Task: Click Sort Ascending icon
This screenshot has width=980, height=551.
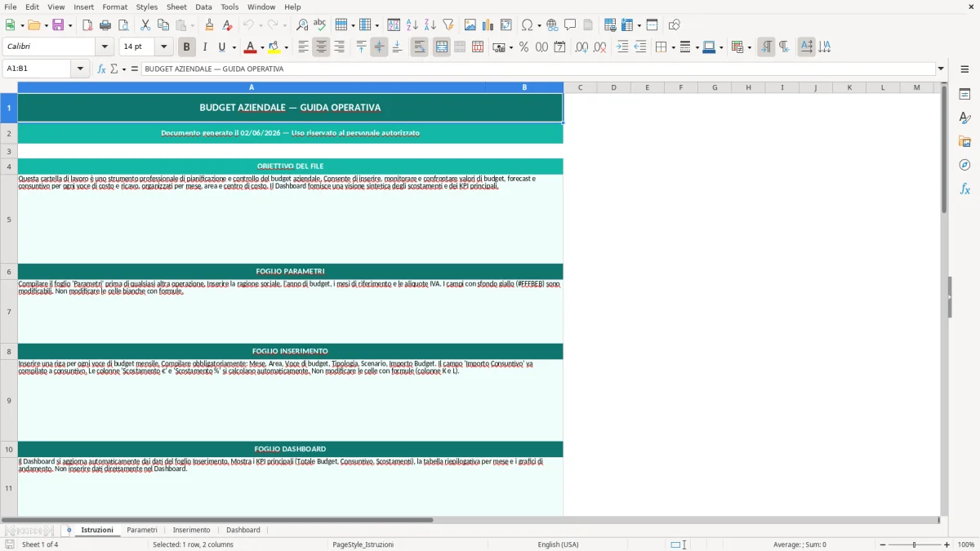Action: tap(412, 25)
